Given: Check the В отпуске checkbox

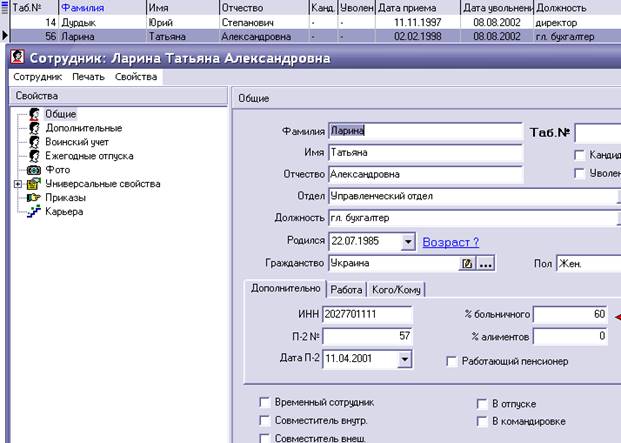Looking at the screenshot, I should tap(482, 404).
